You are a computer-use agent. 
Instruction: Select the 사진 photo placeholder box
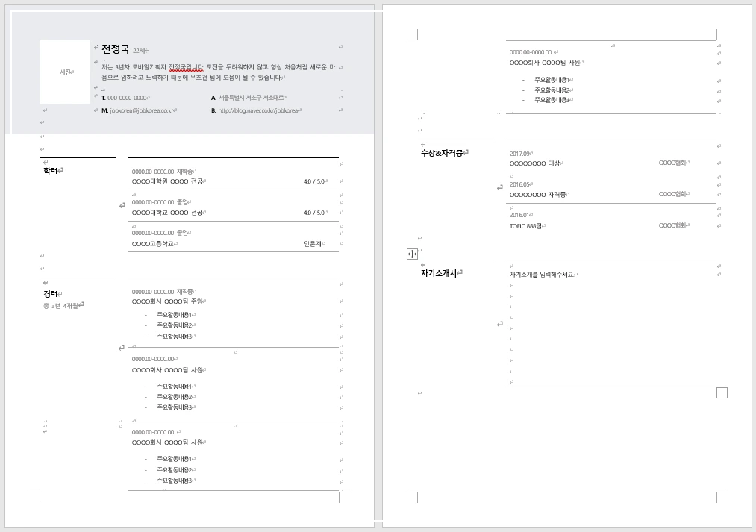pyautogui.click(x=64, y=71)
